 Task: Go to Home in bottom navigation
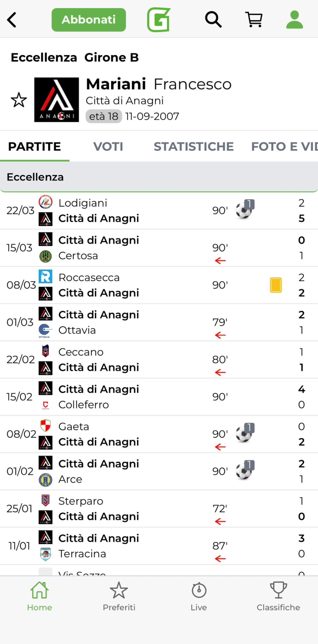40,596
